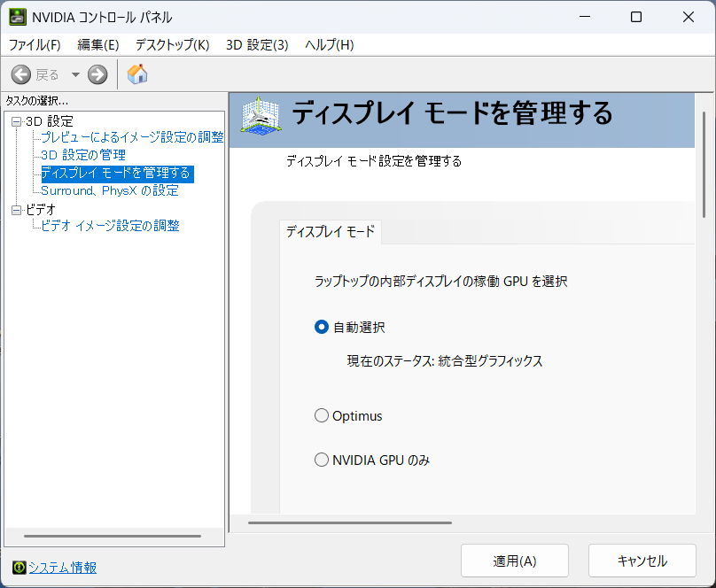Click the 3D display mode header icon
The image size is (716, 588).
pos(261,116)
